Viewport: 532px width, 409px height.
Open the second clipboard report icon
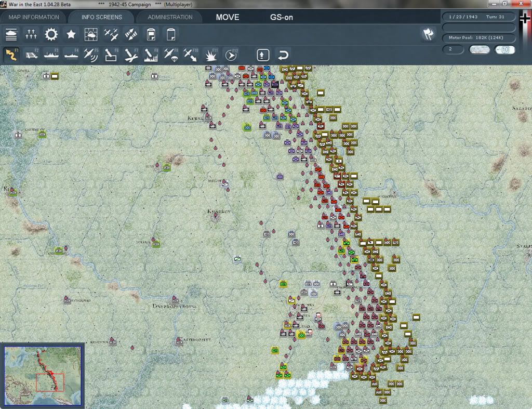tap(170, 35)
